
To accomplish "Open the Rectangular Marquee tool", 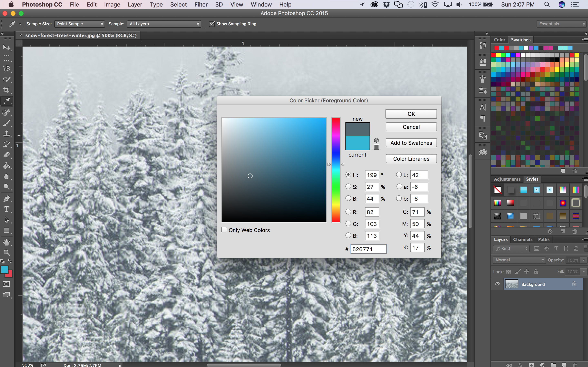I will coord(7,58).
